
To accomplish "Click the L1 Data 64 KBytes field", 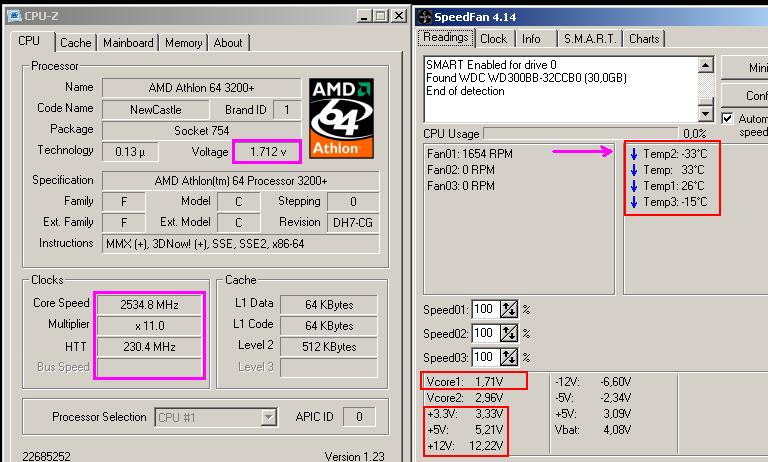I will [x=329, y=305].
